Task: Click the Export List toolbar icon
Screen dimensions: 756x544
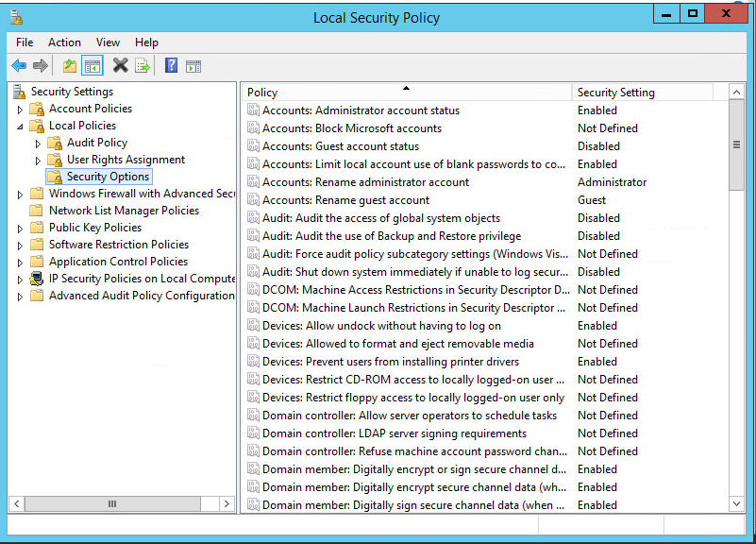Action: click(x=143, y=65)
